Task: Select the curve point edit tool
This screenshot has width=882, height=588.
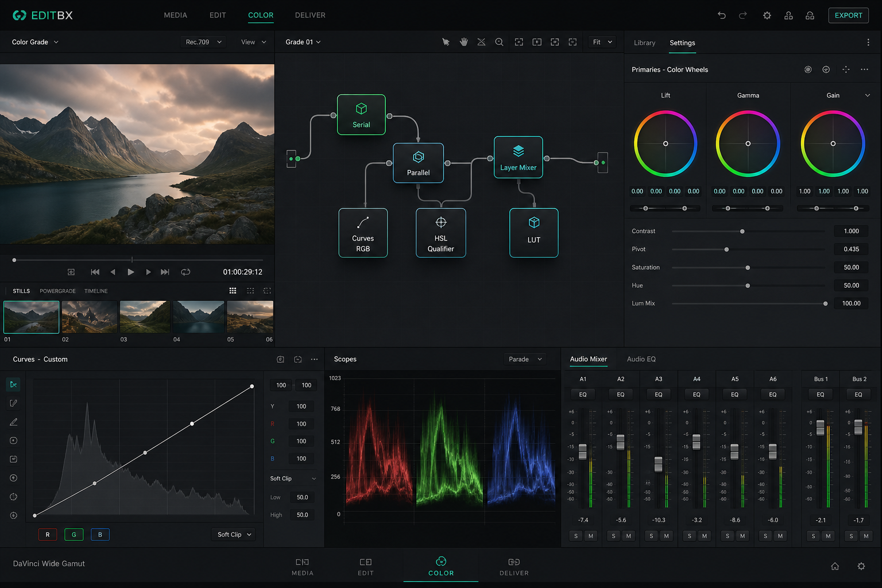Action: (x=13, y=384)
